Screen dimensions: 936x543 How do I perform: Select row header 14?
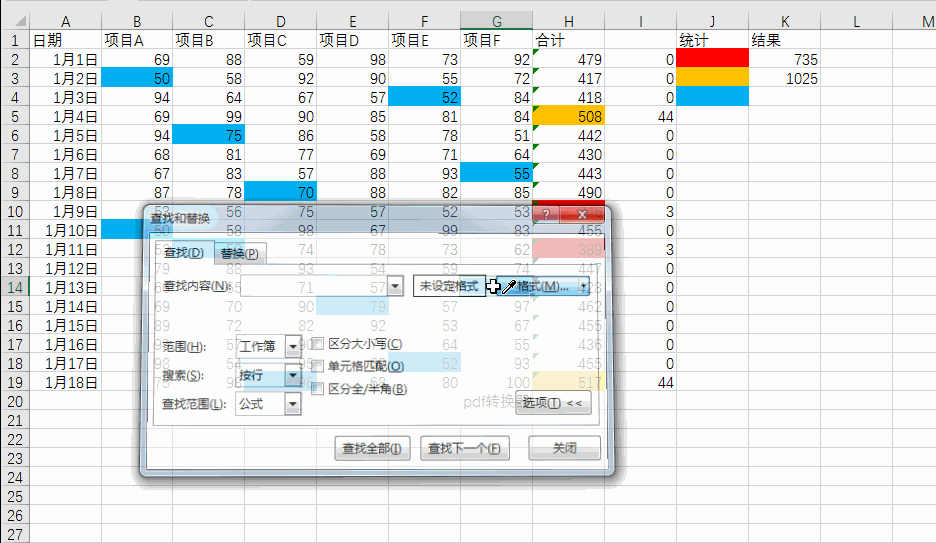click(x=15, y=287)
